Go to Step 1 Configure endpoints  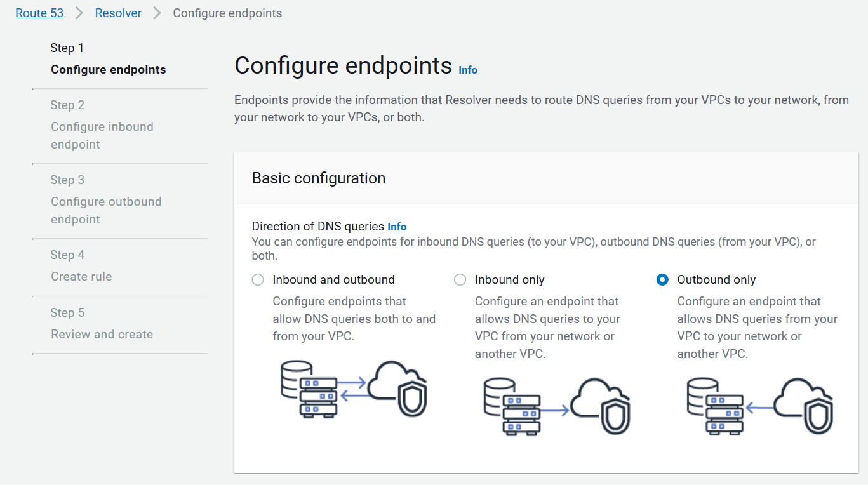coord(108,70)
